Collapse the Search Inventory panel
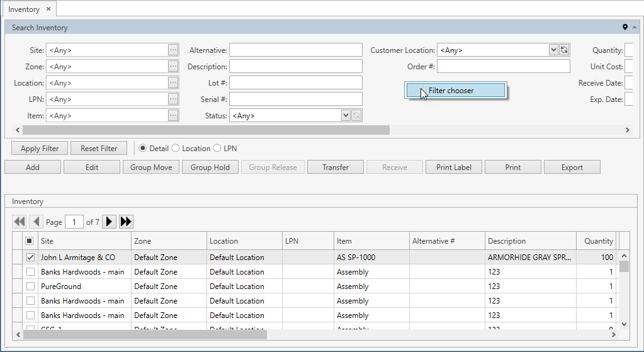The width and height of the screenshot is (644, 352). 635,27
